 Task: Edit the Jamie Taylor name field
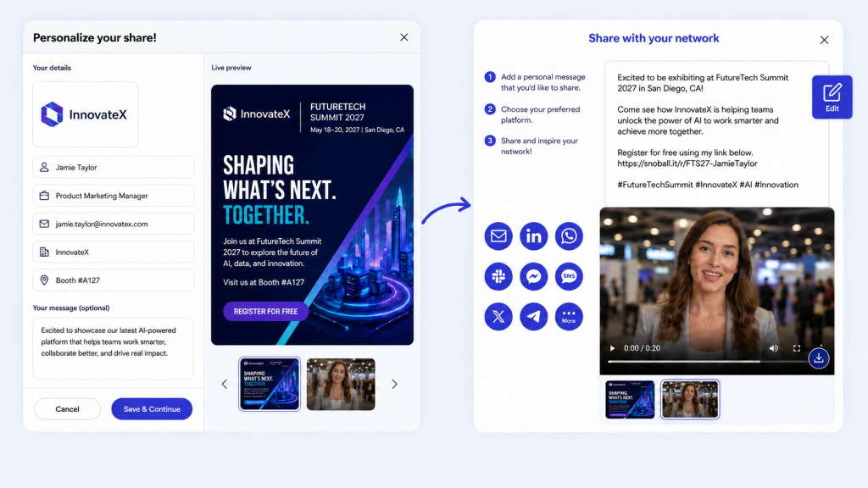coord(114,167)
